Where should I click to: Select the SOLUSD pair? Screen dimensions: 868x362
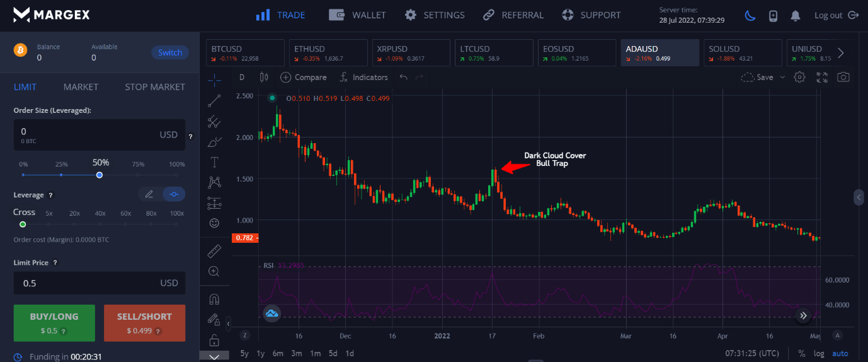pos(743,52)
